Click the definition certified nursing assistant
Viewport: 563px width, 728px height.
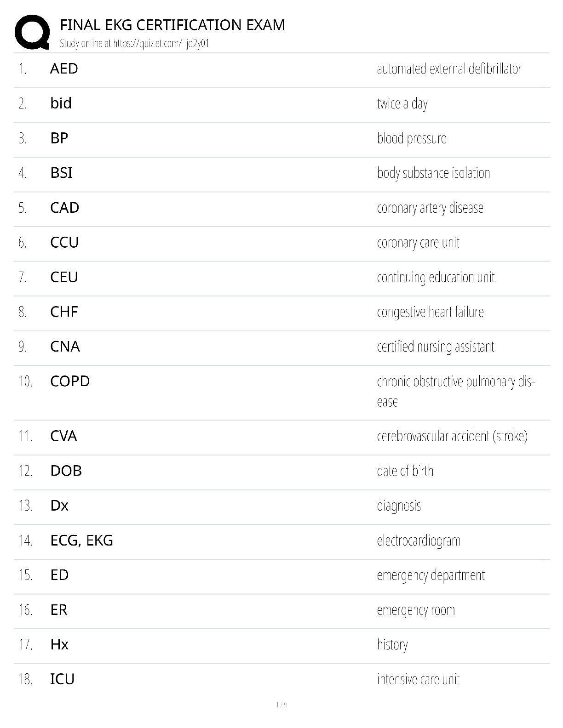[x=435, y=347]
